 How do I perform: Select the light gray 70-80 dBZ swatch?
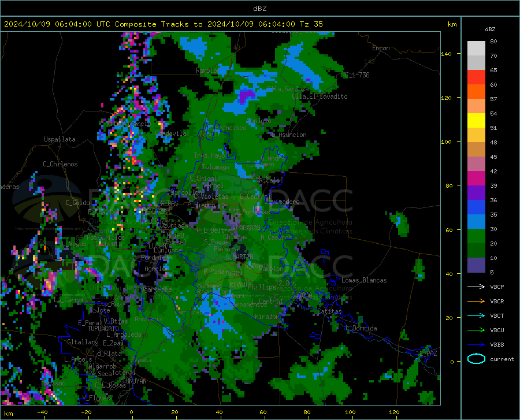476,49
